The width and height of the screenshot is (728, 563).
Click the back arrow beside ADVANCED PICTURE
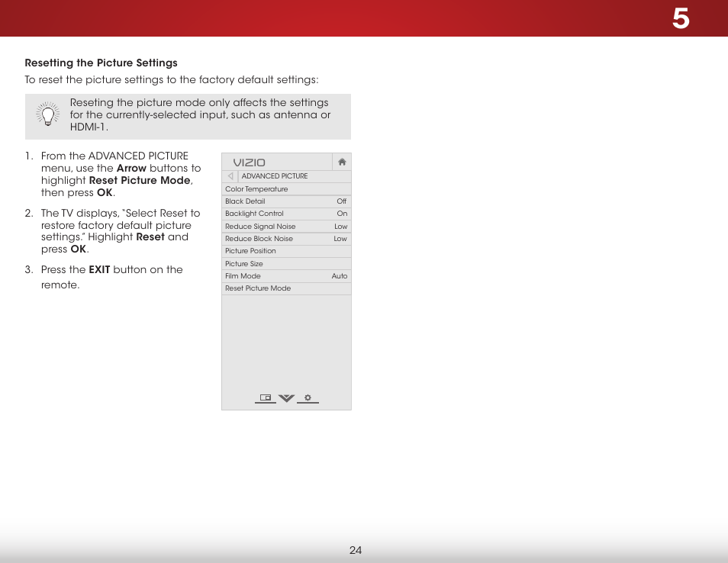coord(230,176)
